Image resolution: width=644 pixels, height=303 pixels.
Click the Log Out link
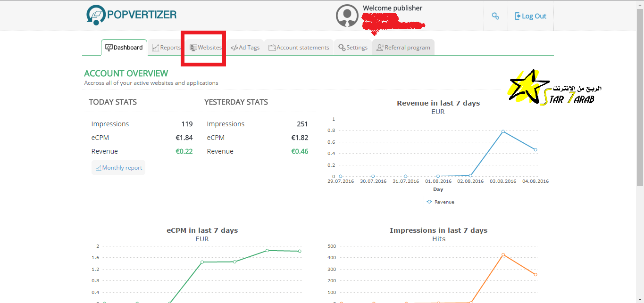coord(530,16)
